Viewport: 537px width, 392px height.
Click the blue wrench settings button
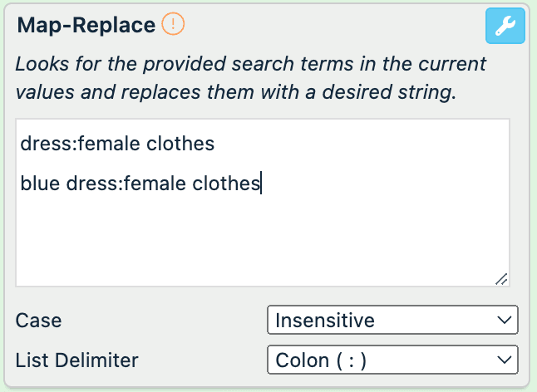coord(505,27)
